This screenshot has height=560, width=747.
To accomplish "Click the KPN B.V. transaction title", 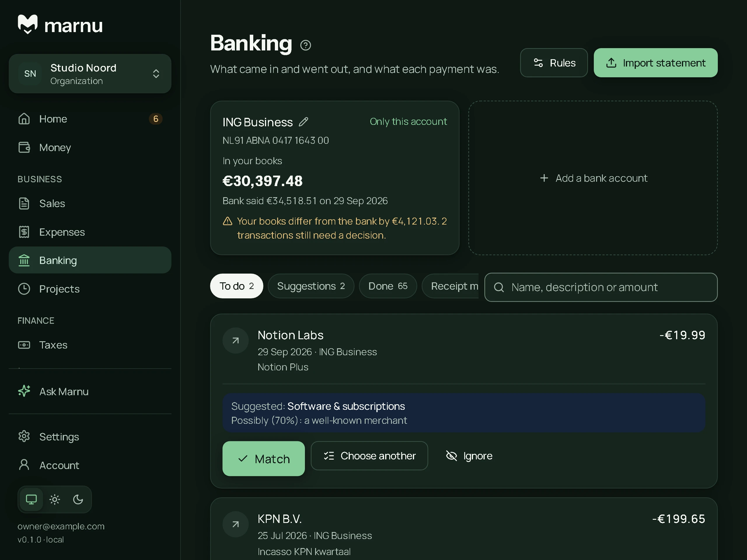I will coord(280,519).
